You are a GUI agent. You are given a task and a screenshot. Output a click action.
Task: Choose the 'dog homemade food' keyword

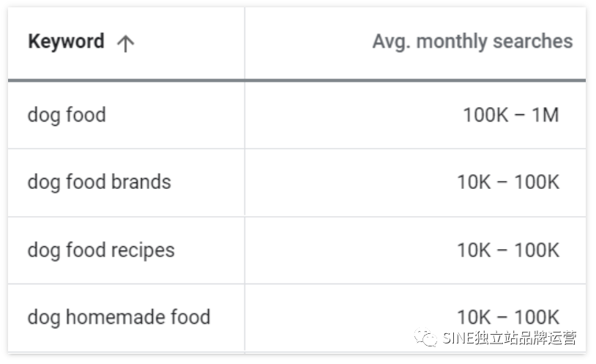pyautogui.click(x=119, y=317)
